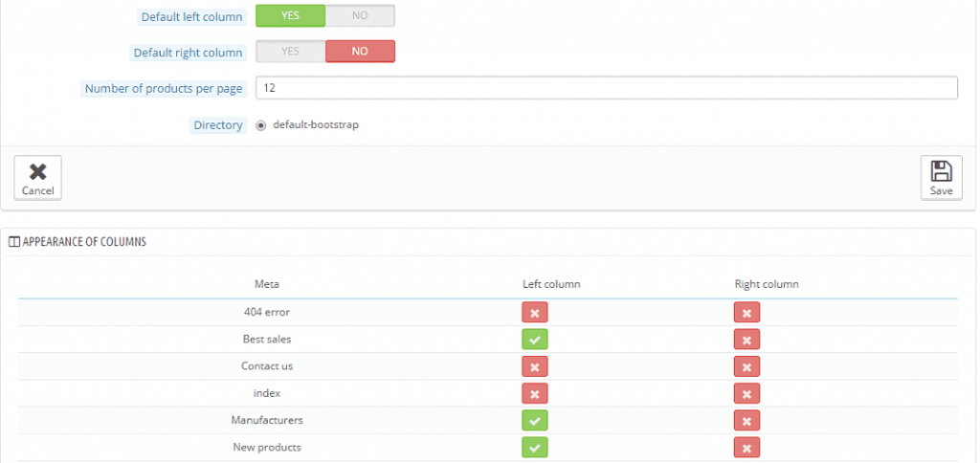The image size is (980, 463).
Task: Select the default-bootstrap directory radio button
Action: pyautogui.click(x=261, y=125)
